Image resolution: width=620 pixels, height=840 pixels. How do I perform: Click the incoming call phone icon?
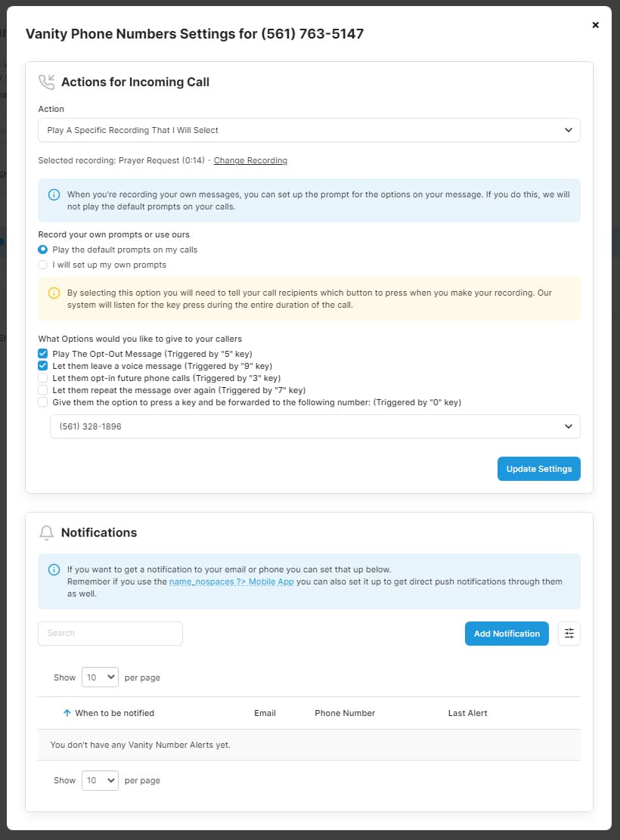47,82
